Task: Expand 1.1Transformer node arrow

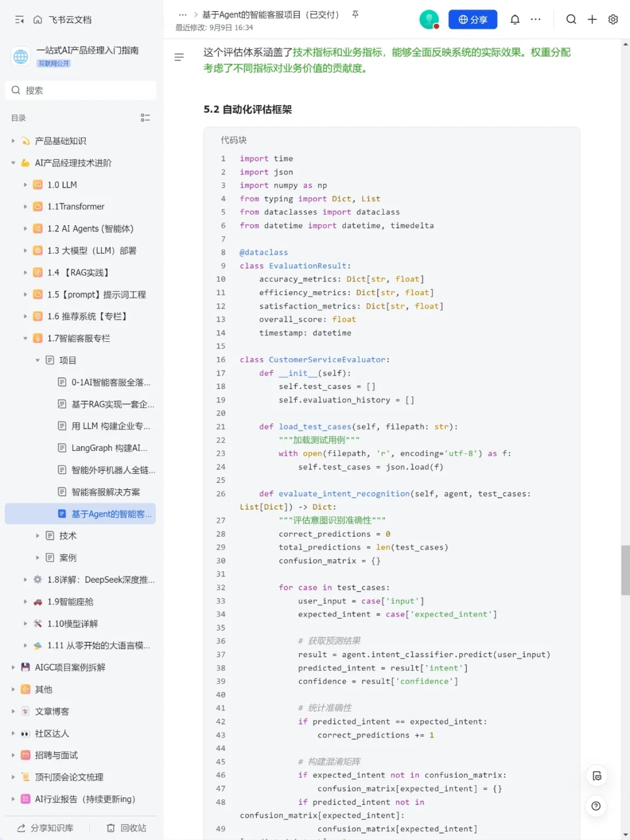Action: [25, 206]
